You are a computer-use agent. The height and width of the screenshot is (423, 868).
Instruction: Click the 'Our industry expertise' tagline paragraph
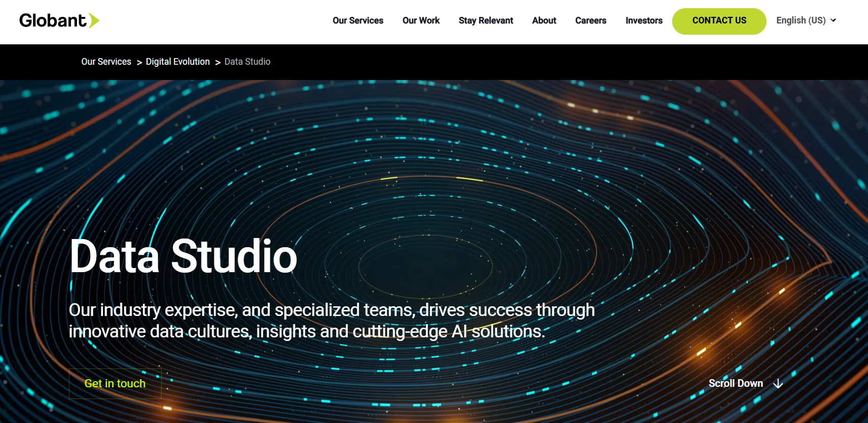[332, 321]
